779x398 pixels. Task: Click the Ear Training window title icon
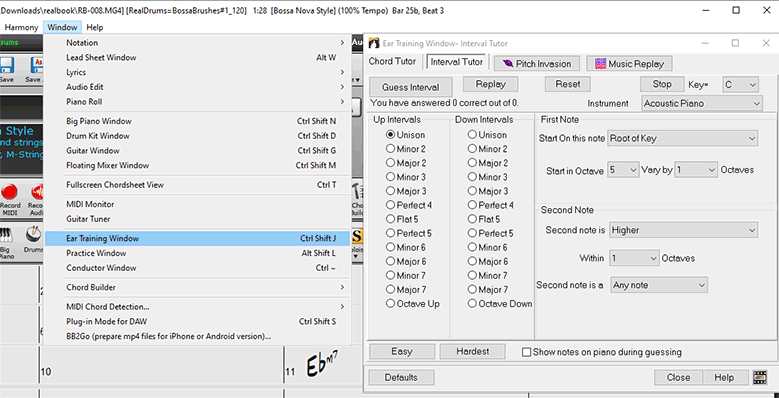tap(374, 43)
